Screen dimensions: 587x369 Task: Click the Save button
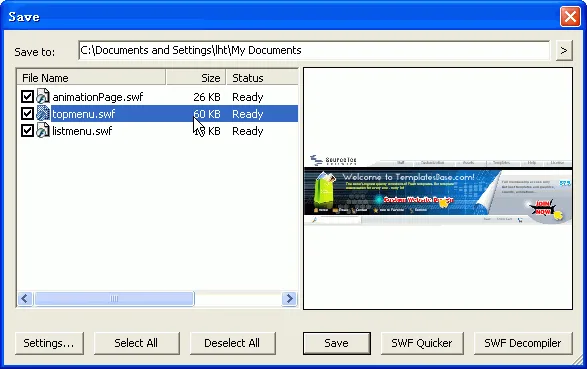(337, 343)
